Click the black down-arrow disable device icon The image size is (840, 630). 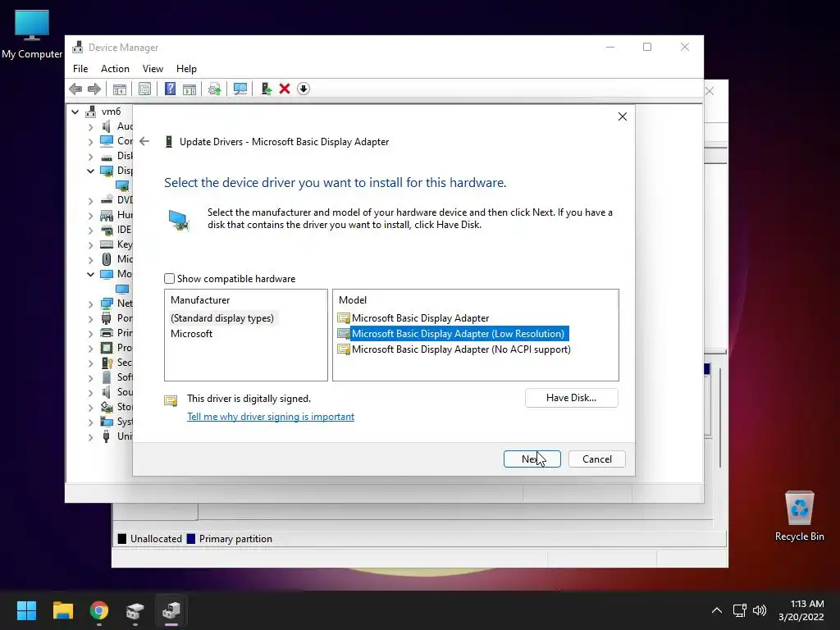(304, 89)
